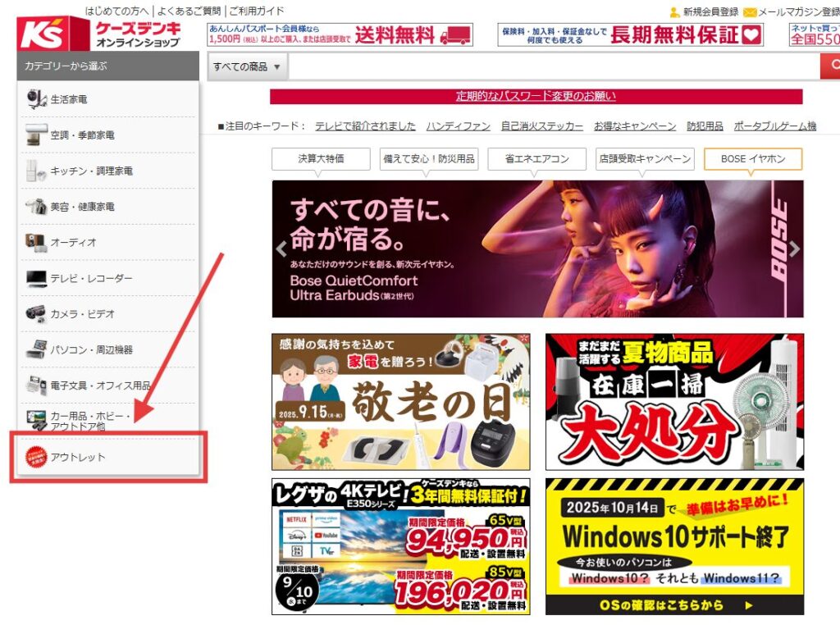Viewport: 840px width, 625px height.
Task: Go to next banner slide arrow
Action: point(794,249)
